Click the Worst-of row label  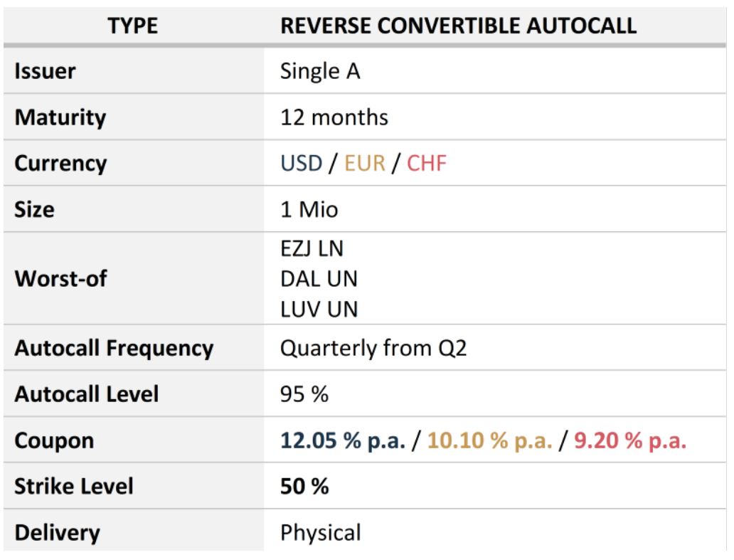[61, 279]
